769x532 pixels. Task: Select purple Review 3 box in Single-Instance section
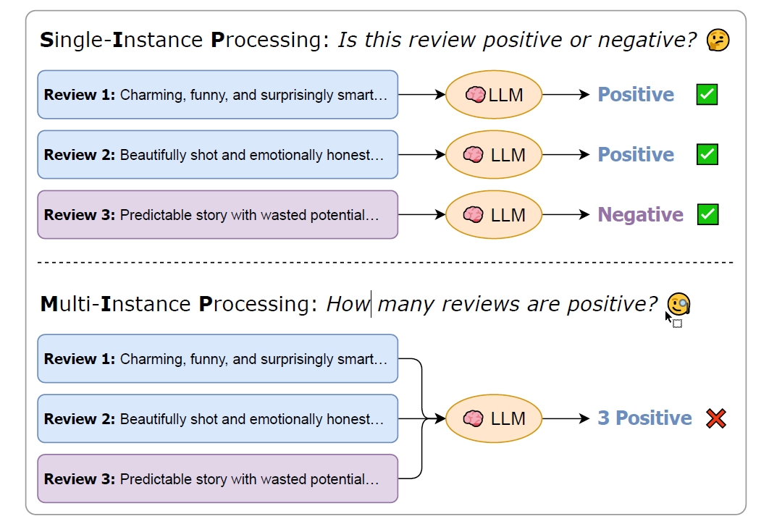(218, 215)
